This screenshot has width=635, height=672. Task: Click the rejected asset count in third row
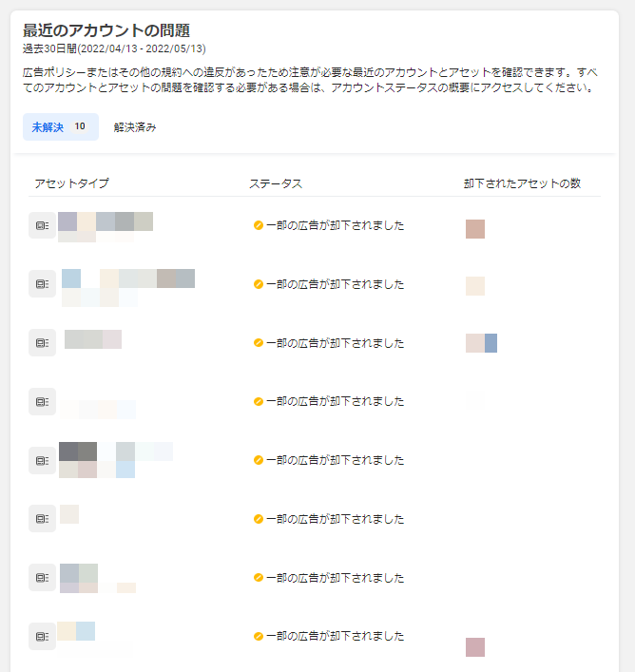point(481,343)
